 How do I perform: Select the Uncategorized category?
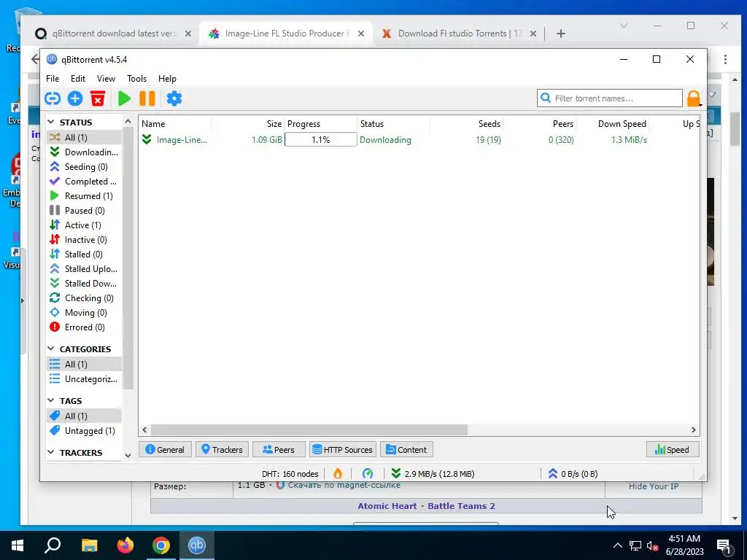tap(84, 379)
